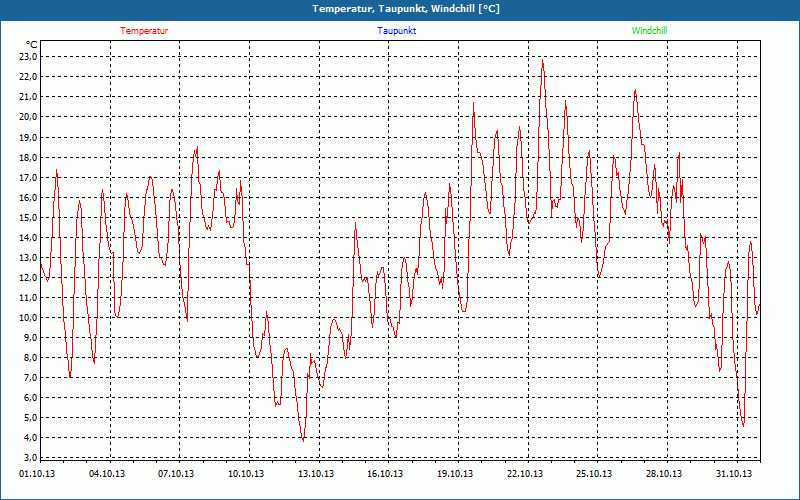Click the 22,0 y-axis value
The width and height of the screenshot is (800, 500).
click(x=29, y=77)
